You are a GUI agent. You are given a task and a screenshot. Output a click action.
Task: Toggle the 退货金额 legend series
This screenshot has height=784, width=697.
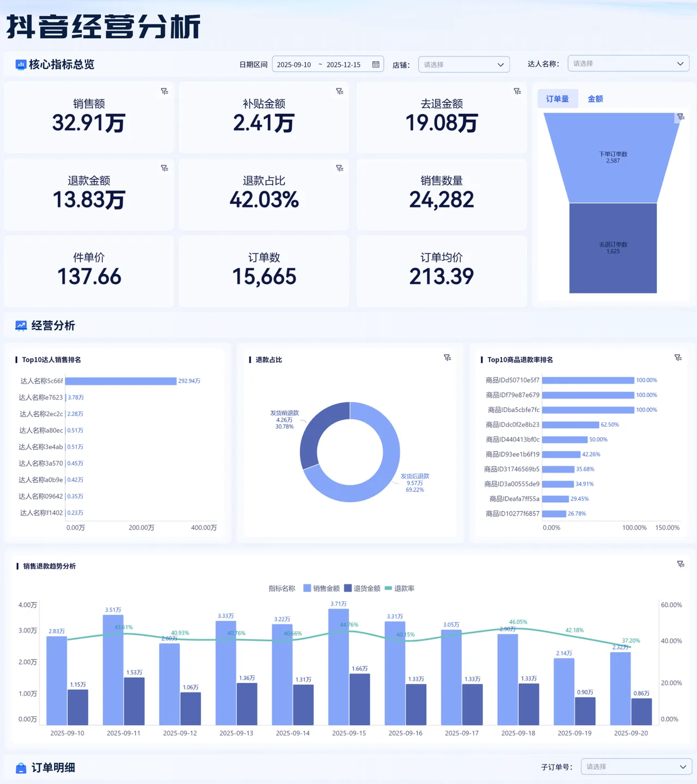click(362, 588)
